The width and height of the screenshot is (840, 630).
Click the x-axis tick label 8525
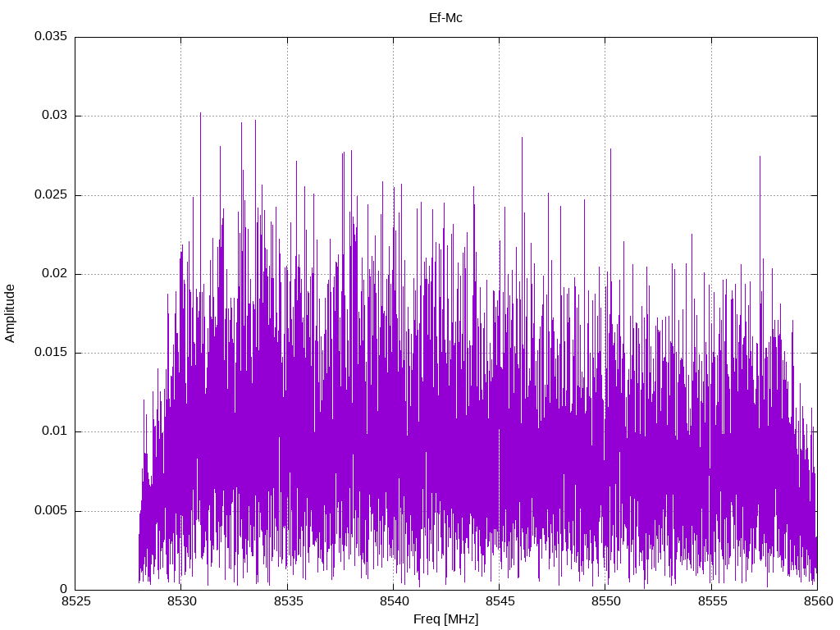click(x=75, y=601)
